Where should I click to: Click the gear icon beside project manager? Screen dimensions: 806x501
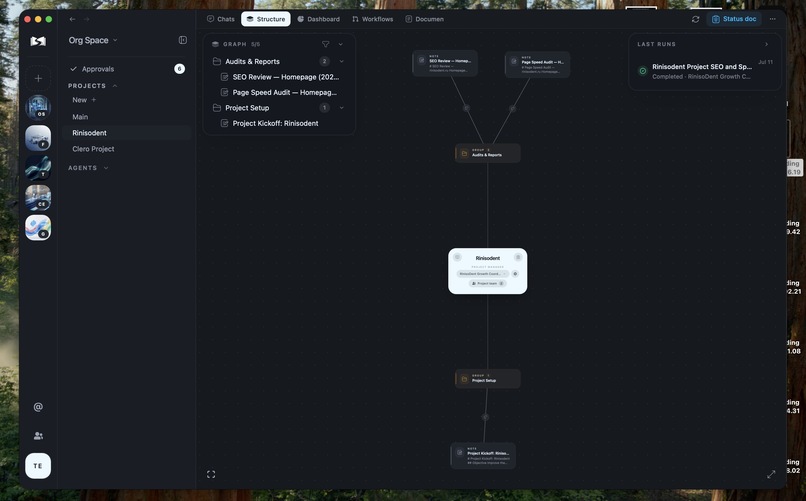coord(515,274)
